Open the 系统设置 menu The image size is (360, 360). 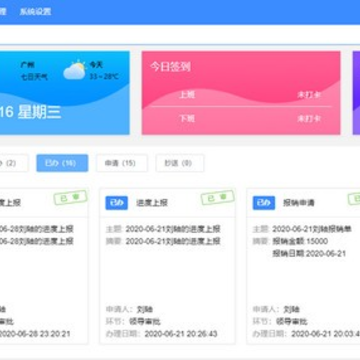pyautogui.click(x=35, y=12)
